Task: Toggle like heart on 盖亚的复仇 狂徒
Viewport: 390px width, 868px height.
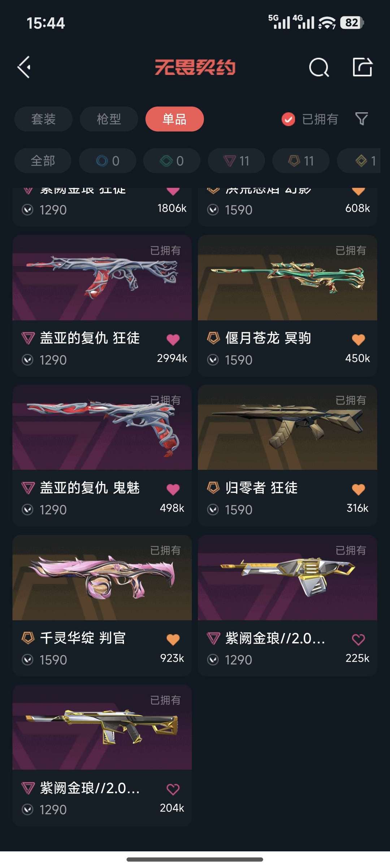Action: [173, 339]
